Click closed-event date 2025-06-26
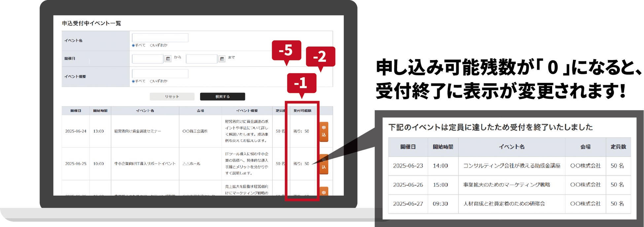Image resolution: width=644 pixels, height=227 pixels. [408, 185]
